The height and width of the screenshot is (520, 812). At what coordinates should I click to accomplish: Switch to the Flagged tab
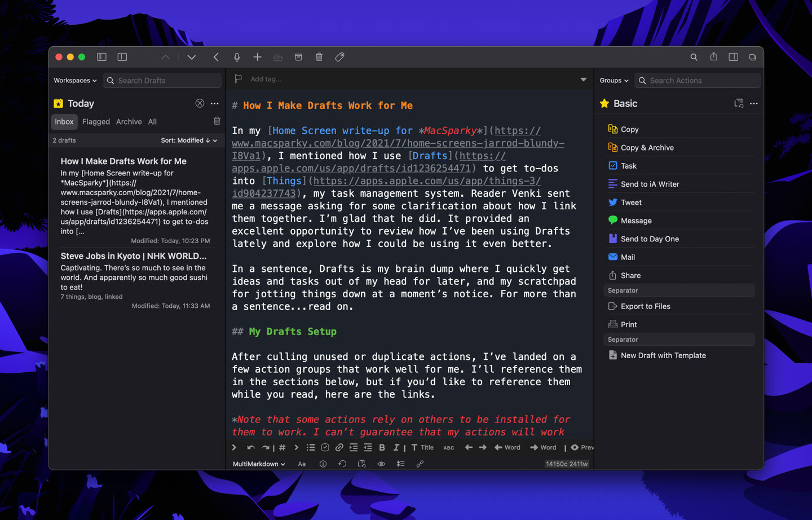pos(96,122)
